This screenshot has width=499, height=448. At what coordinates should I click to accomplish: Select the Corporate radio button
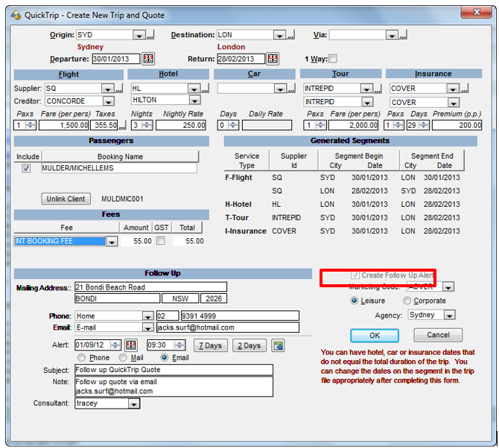click(407, 301)
